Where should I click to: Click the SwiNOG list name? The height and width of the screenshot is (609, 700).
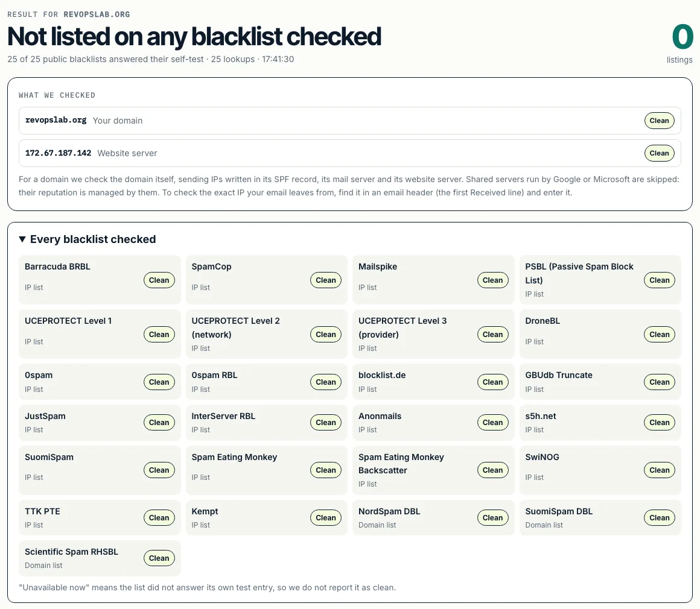point(542,457)
